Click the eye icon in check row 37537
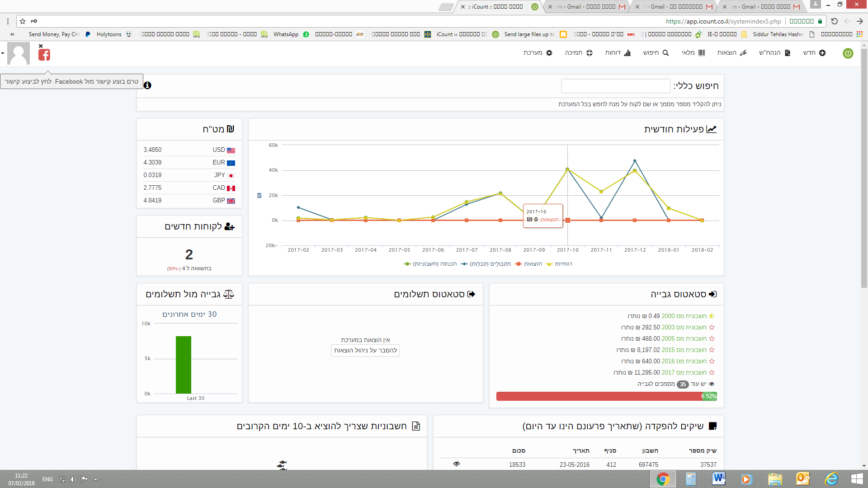The height and width of the screenshot is (488, 868). click(x=457, y=464)
